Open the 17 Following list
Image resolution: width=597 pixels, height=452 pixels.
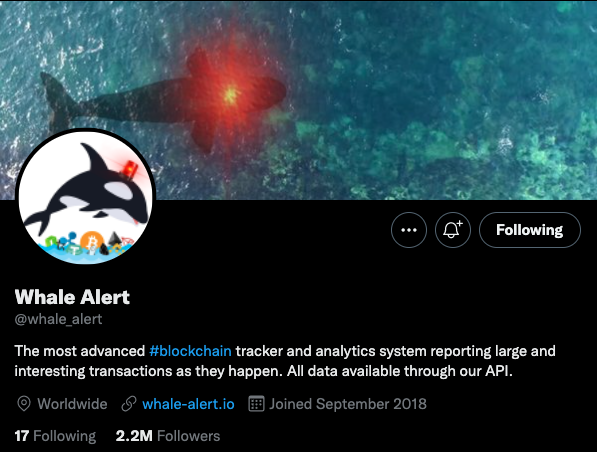click(x=55, y=436)
